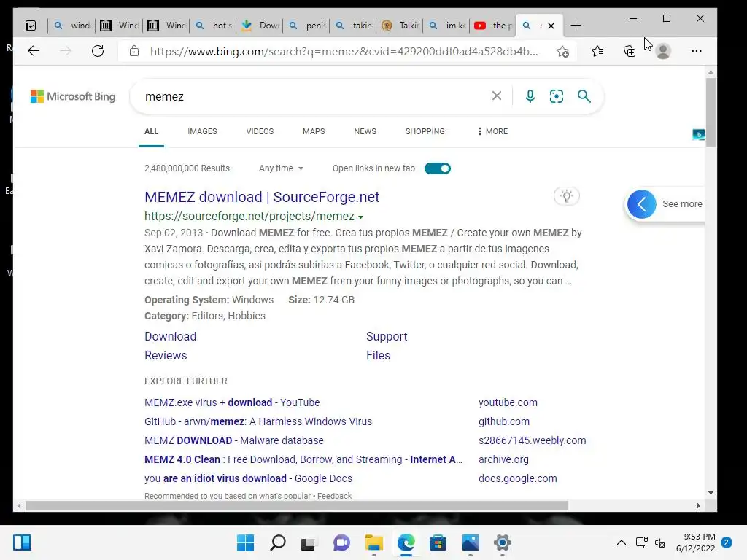The image size is (747, 560).
Task: Click the Feedback link below recommendations
Action: click(334, 496)
